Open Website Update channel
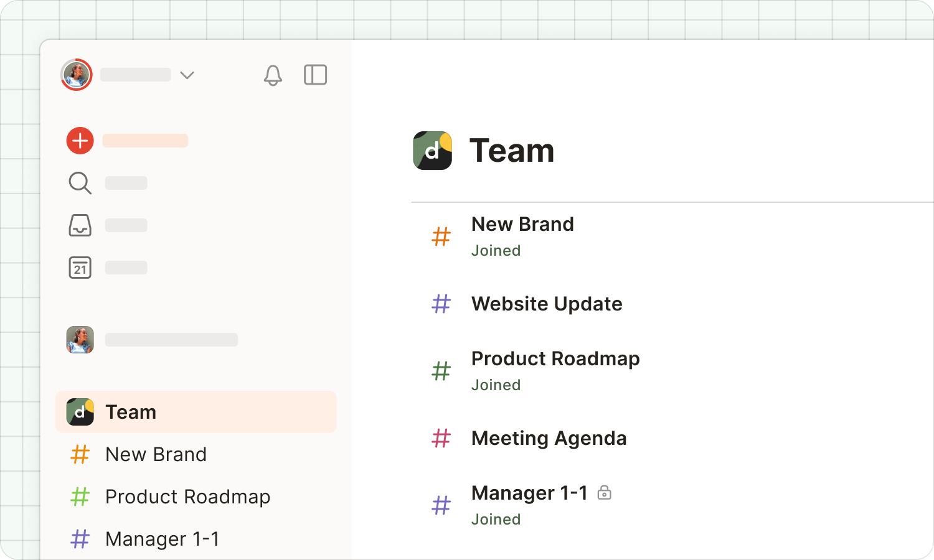This screenshot has height=560, width=934. coord(547,304)
